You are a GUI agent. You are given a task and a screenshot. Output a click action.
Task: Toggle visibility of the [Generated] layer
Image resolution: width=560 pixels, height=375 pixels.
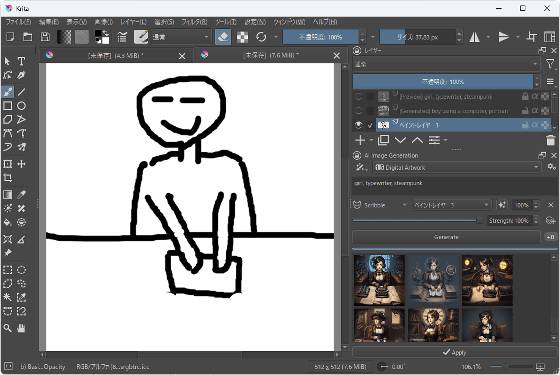[358, 111]
